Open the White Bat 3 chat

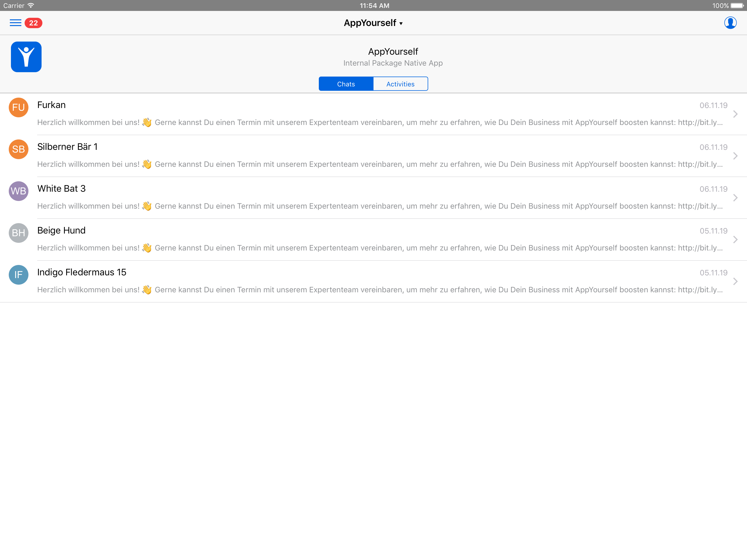coord(373,198)
